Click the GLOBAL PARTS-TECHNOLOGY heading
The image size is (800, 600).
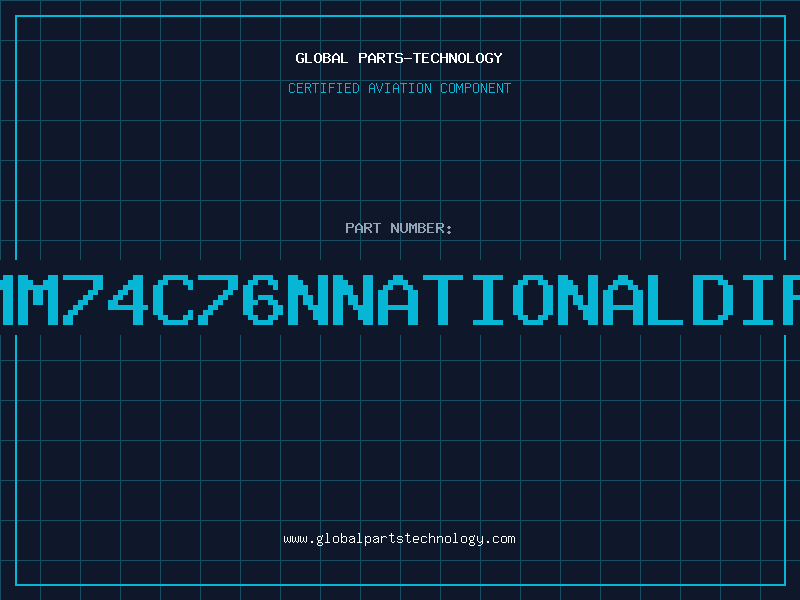(x=399, y=58)
